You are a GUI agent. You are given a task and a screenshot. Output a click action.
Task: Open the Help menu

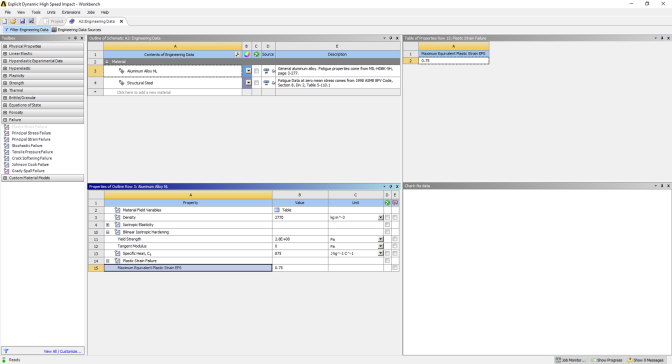tap(105, 12)
